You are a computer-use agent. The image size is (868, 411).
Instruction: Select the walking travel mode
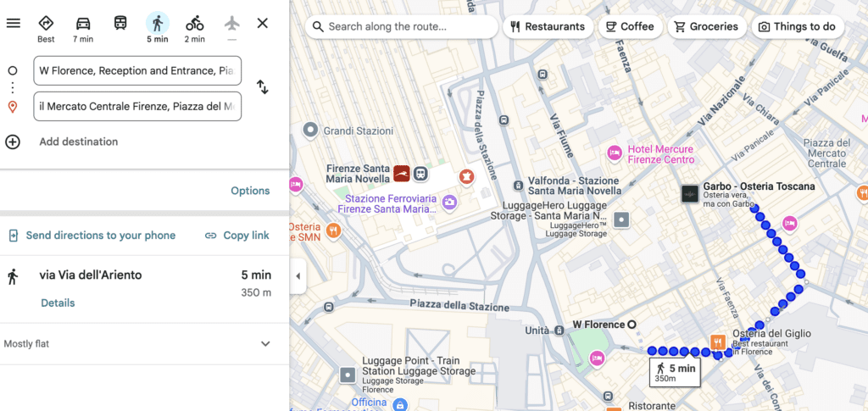click(x=158, y=23)
